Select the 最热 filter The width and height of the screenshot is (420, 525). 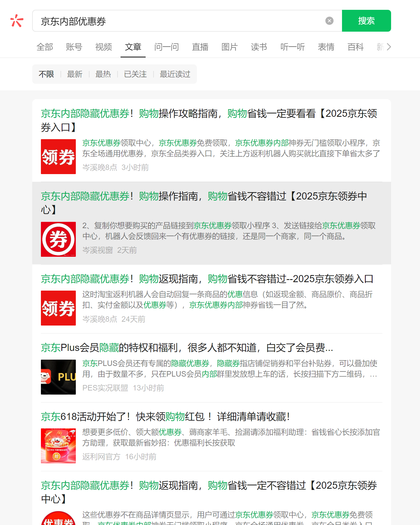103,74
